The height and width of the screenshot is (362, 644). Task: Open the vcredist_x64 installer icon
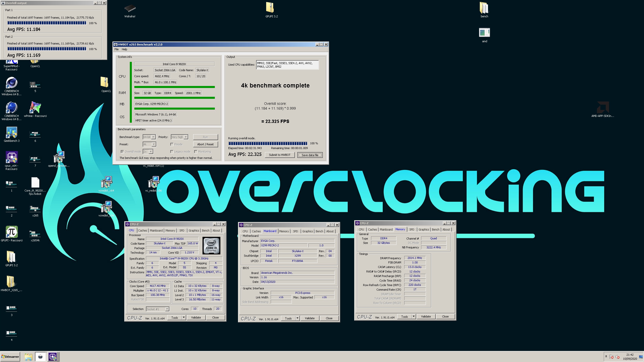(x=106, y=184)
